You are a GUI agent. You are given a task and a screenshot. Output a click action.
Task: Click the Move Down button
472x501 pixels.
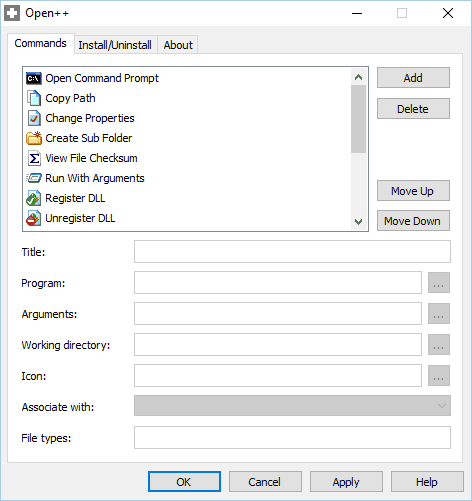[413, 221]
